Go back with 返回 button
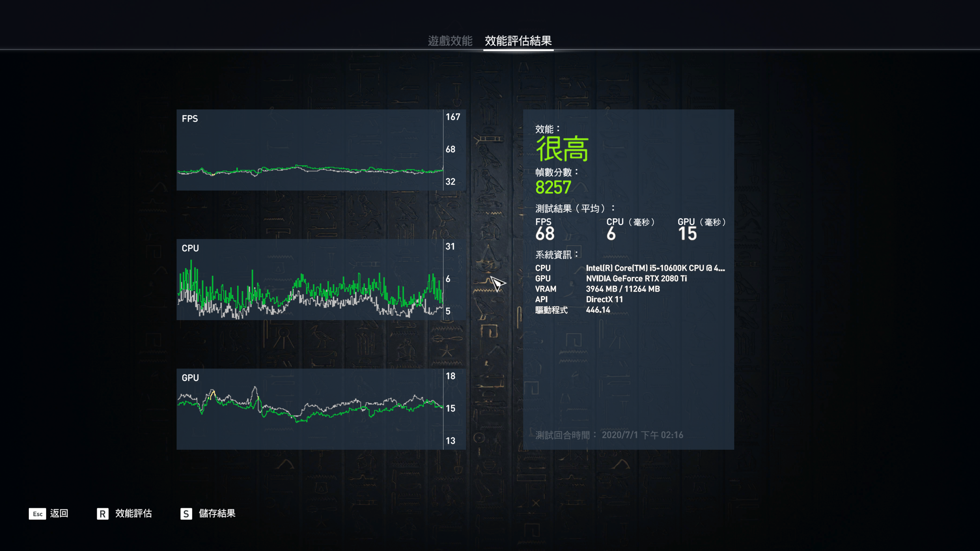 [x=59, y=513]
